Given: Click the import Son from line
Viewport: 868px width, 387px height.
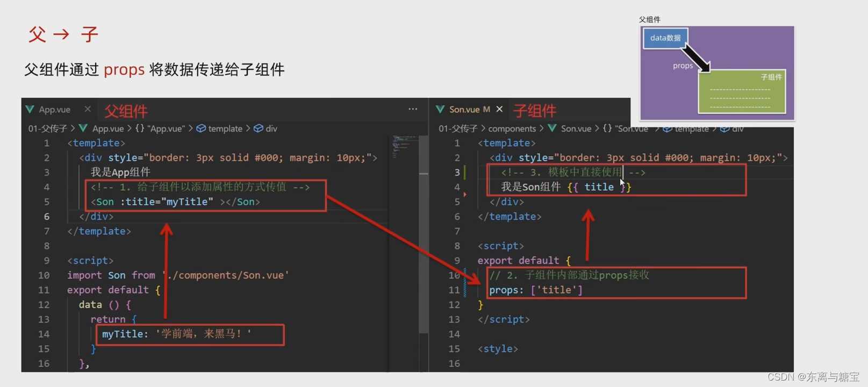Looking at the screenshot, I should tap(178, 275).
